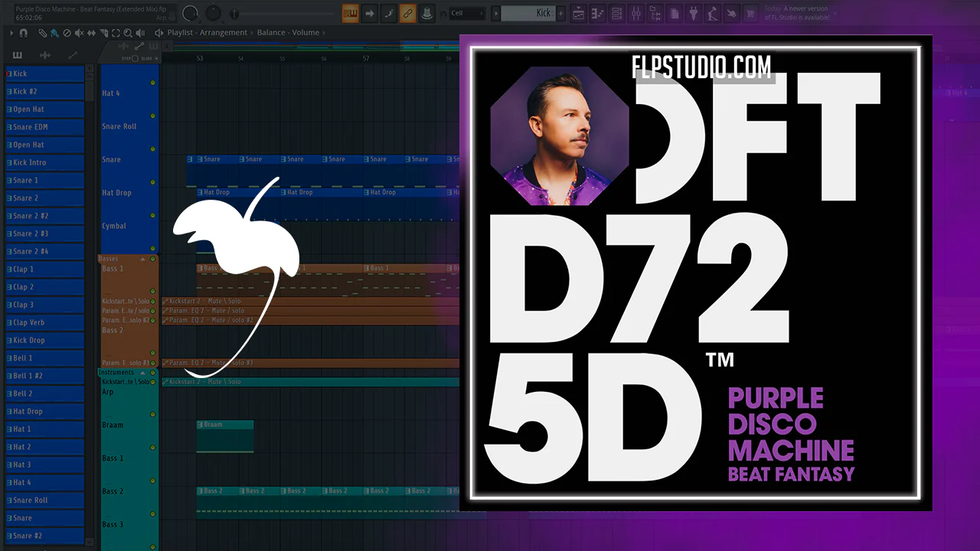Screen dimensions: 980x551
Task: Select the Mute tool in Playlist toolbar
Action: tap(79, 33)
